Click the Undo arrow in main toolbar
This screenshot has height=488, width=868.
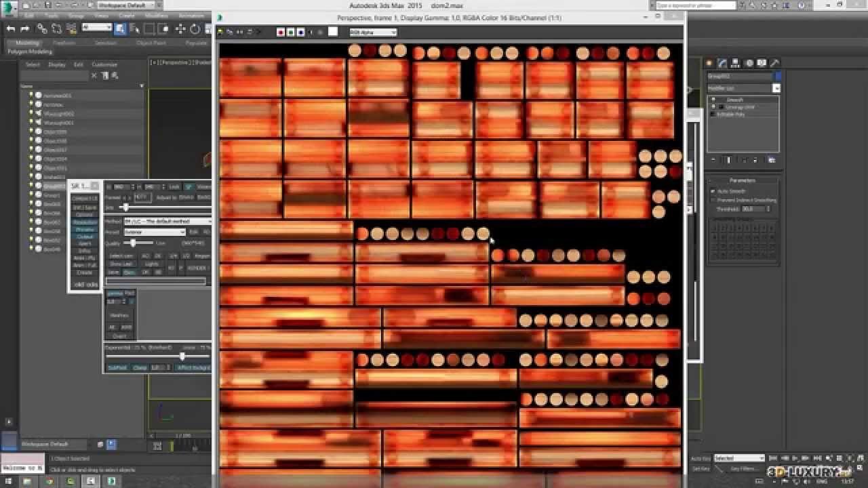11,28
